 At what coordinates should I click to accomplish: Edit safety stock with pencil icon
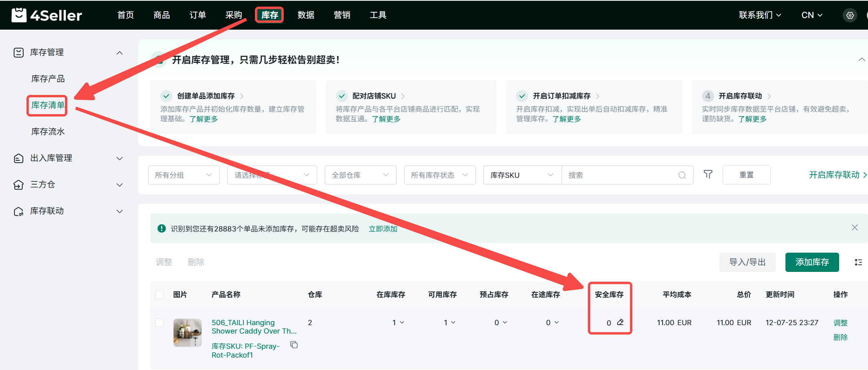[x=620, y=322]
